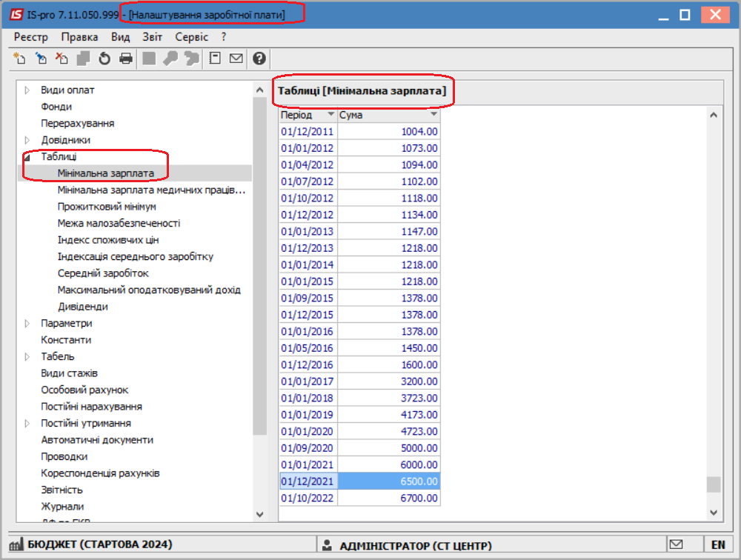
Task: Select Індекс споживчих цін in the tree
Action: tap(108, 240)
